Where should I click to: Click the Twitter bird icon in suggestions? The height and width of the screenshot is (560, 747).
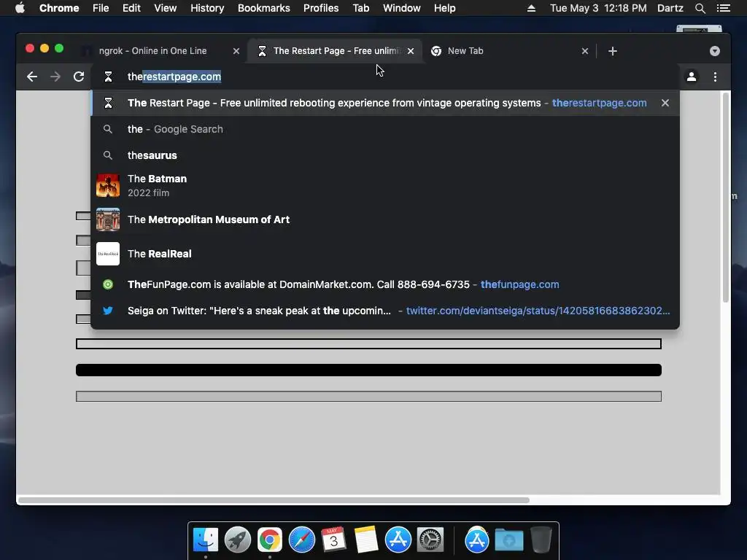click(108, 311)
